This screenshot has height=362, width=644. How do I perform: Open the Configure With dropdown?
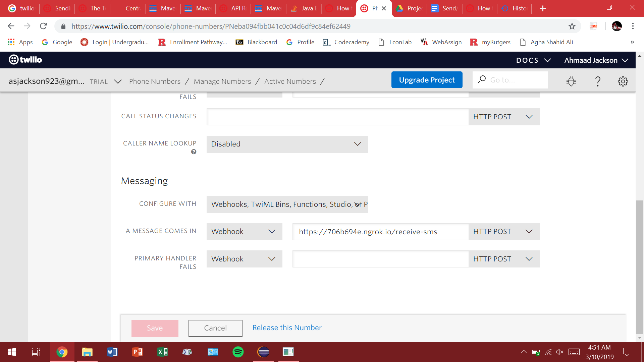point(287,204)
